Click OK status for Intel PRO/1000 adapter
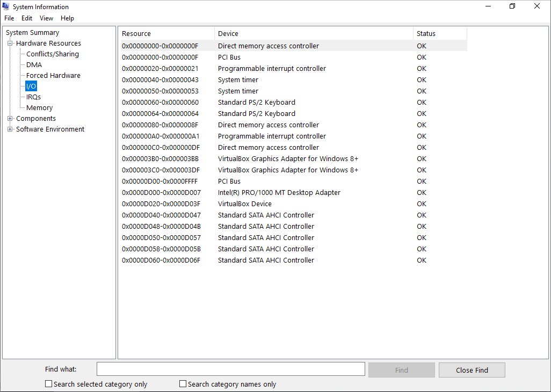This screenshot has width=551, height=392. (422, 192)
